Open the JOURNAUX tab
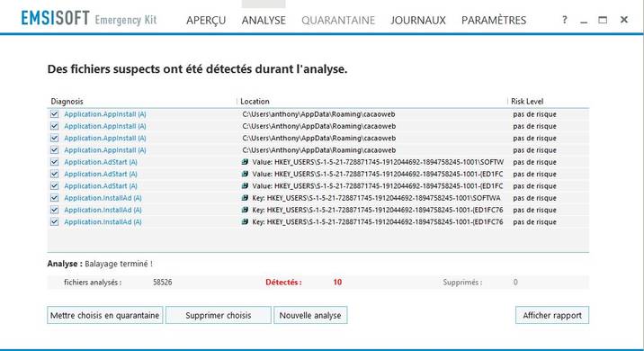This screenshot has height=351, width=644. pos(418,20)
